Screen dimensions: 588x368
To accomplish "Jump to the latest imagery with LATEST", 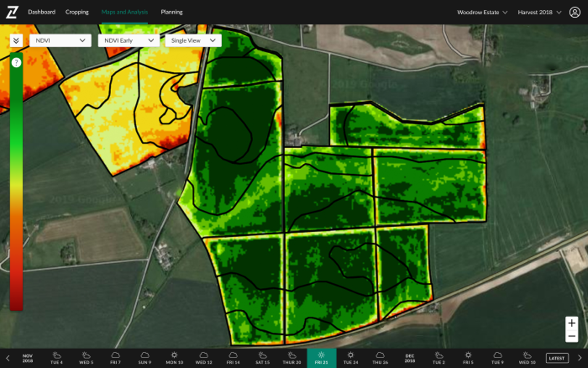I will coord(556,358).
